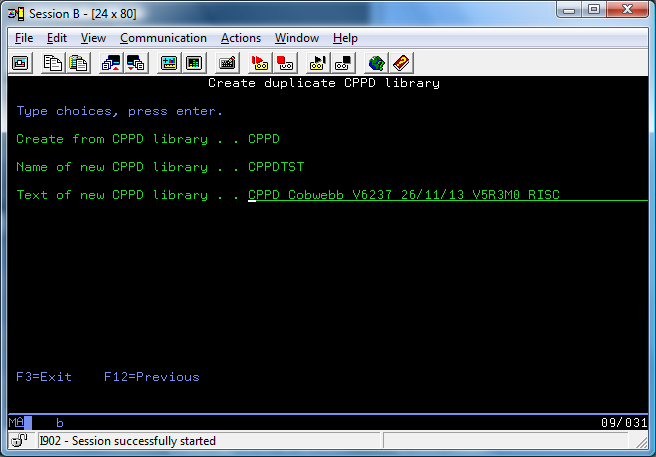This screenshot has height=457, width=656.
Task: Click the Quit Playing Macro icon (black square)
Action: [x=343, y=63]
